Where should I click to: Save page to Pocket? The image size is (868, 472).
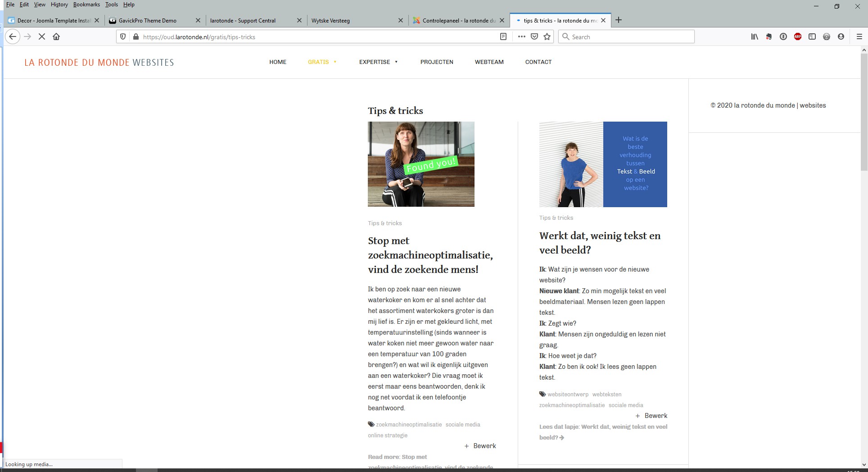click(534, 37)
